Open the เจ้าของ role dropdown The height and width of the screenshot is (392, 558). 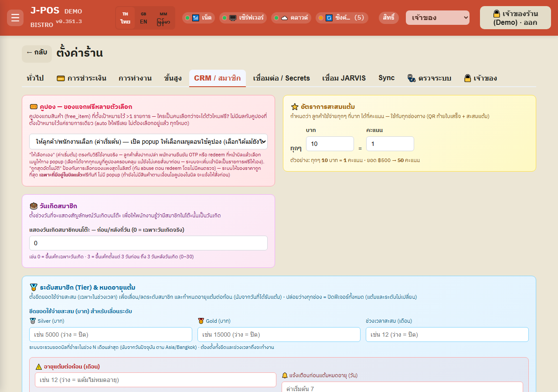(438, 18)
